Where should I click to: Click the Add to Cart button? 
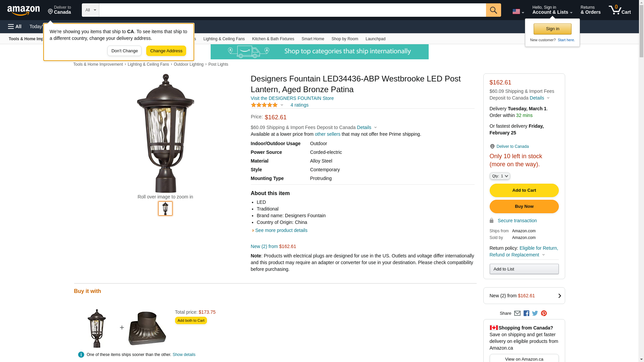(524, 190)
